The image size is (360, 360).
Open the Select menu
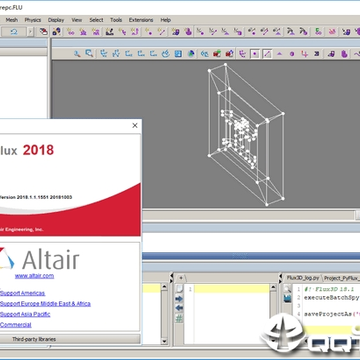click(x=96, y=20)
